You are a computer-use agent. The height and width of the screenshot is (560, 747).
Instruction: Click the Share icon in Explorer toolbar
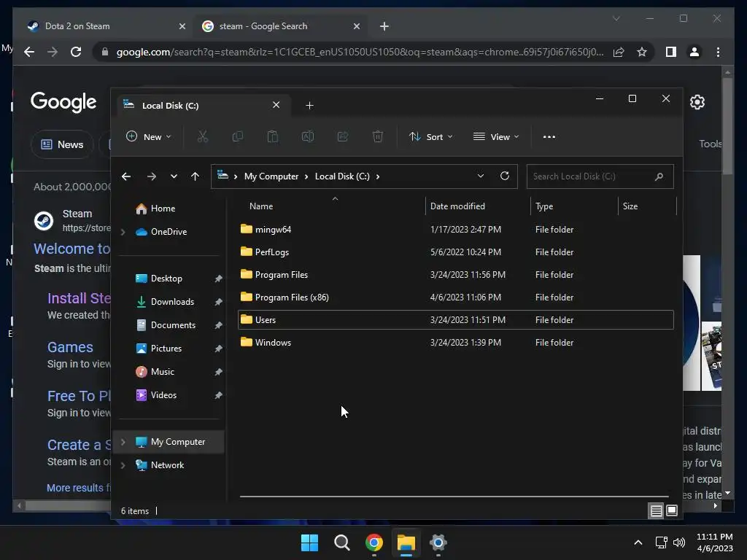point(343,136)
